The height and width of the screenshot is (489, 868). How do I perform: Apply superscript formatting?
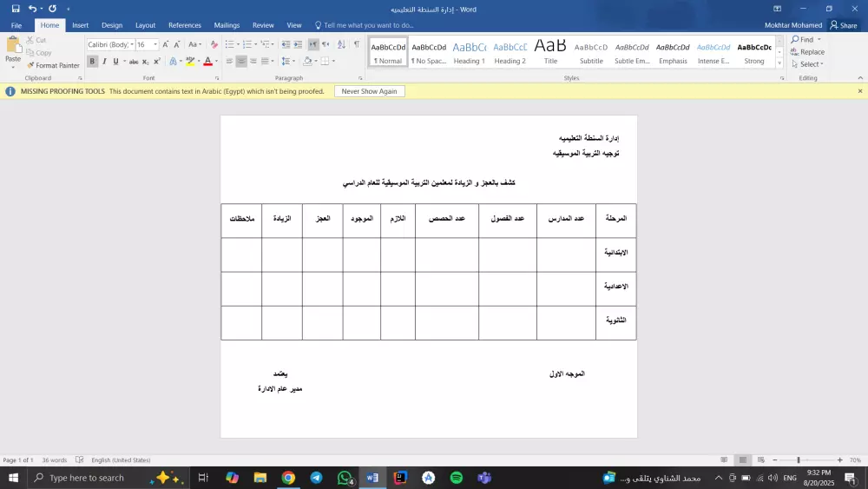(157, 62)
